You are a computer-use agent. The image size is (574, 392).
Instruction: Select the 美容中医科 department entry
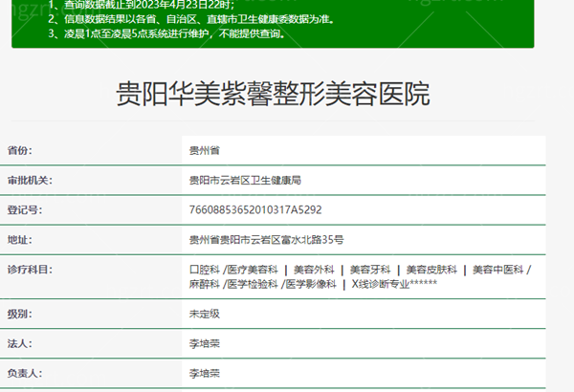tap(497, 270)
